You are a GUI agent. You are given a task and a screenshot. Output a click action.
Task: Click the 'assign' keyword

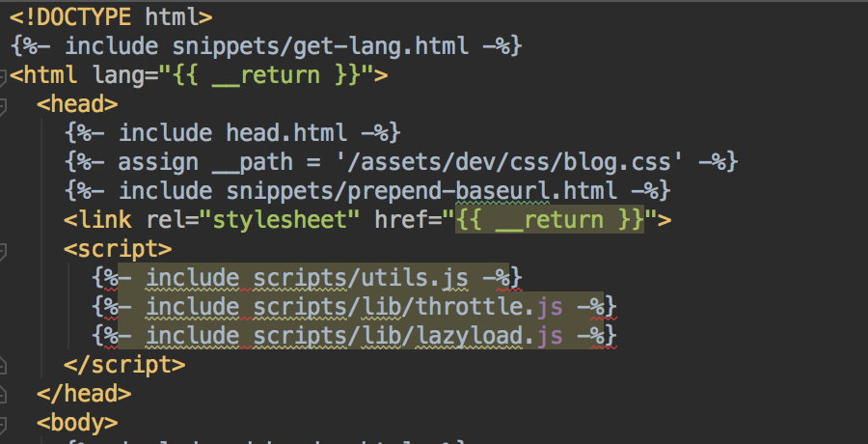pyautogui.click(x=158, y=162)
